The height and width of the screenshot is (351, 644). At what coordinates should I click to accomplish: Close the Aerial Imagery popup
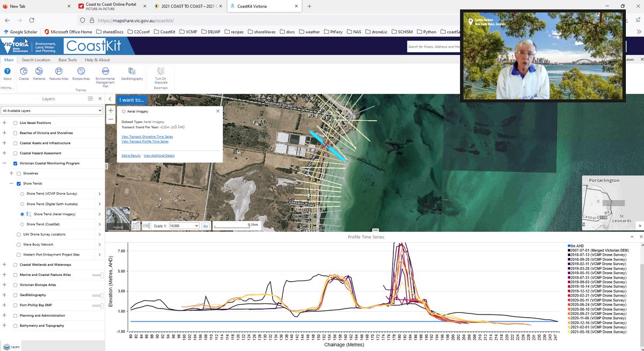click(x=218, y=111)
